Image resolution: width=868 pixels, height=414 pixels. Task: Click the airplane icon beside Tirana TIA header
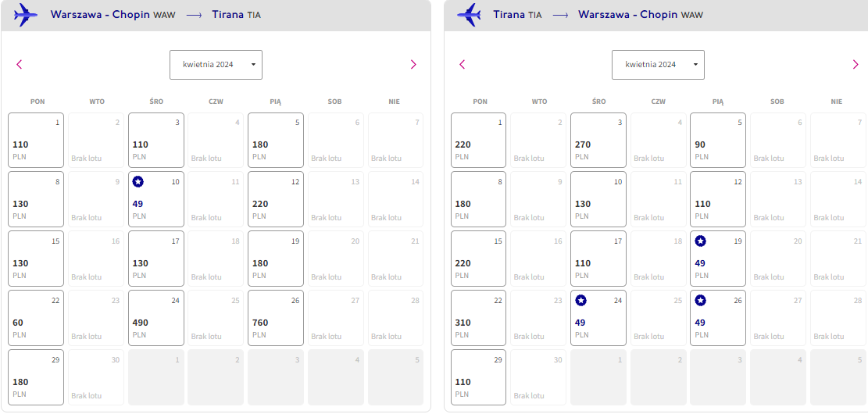click(470, 15)
